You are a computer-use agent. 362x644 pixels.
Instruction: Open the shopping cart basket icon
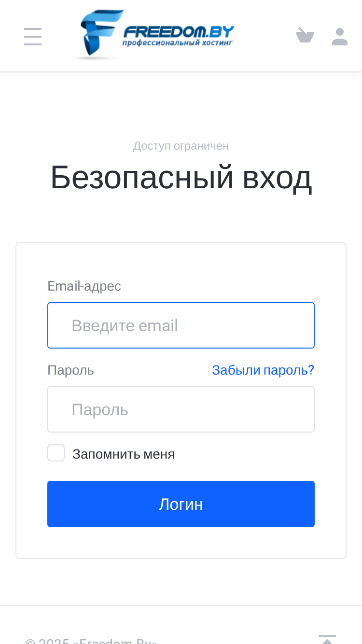[305, 36]
